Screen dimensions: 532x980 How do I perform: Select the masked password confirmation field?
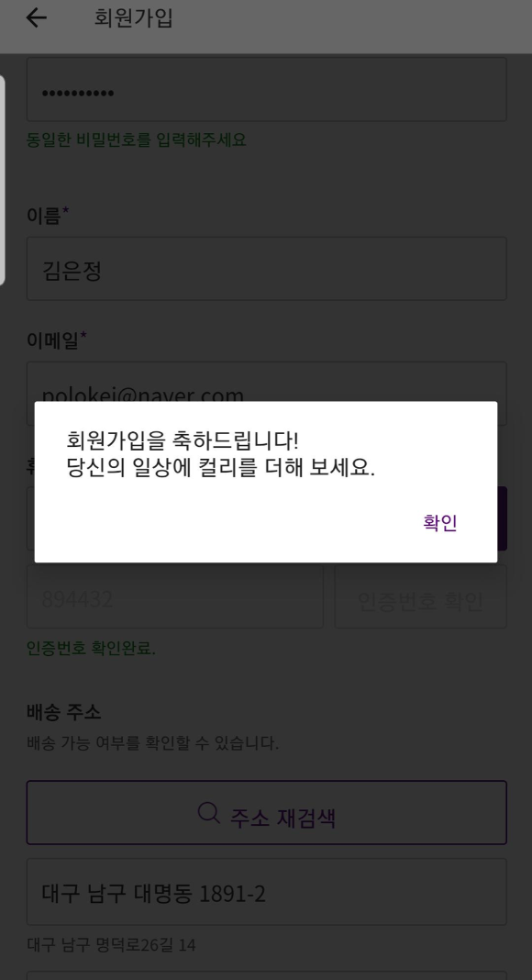click(267, 89)
